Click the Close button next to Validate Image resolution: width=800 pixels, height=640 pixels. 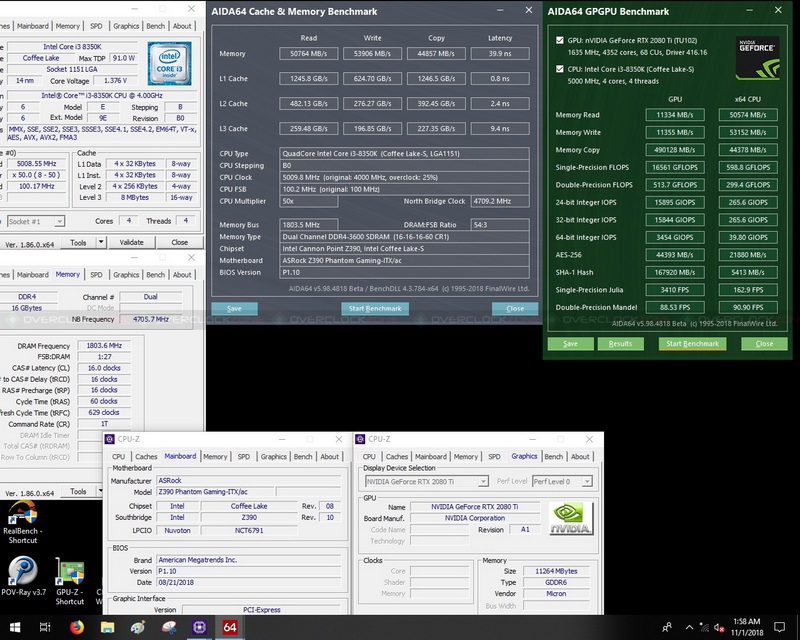pyautogui.click(x=180, y=242)
